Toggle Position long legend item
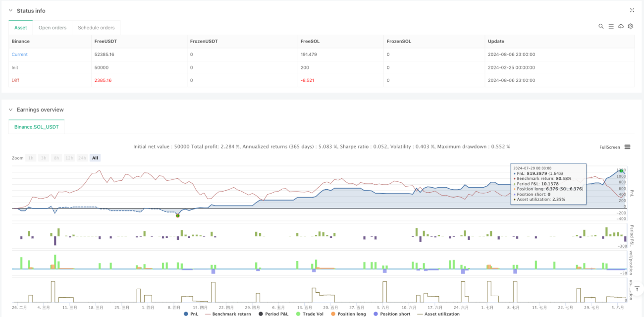Screen dimensions: 644x317 (349, 314)
